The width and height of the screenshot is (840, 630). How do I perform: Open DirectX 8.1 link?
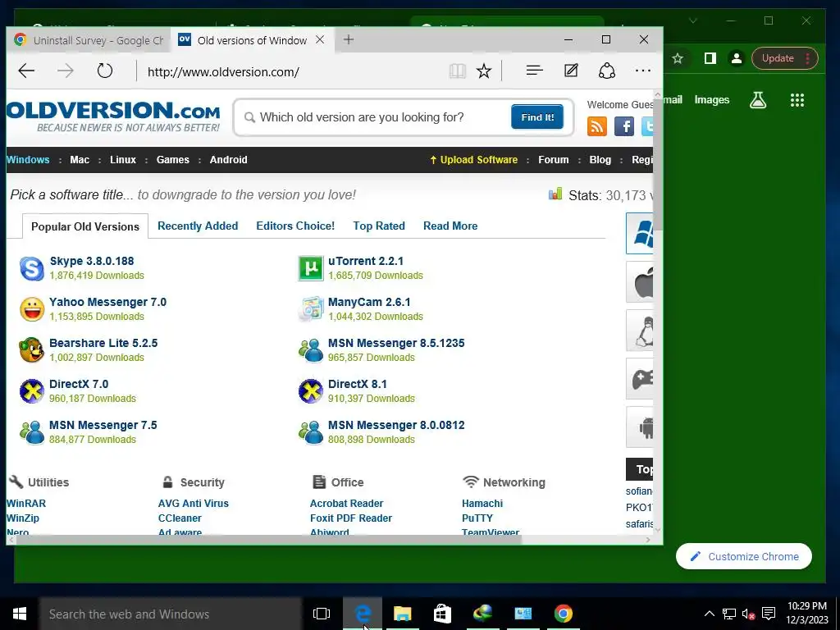click(x=358, y=384)
